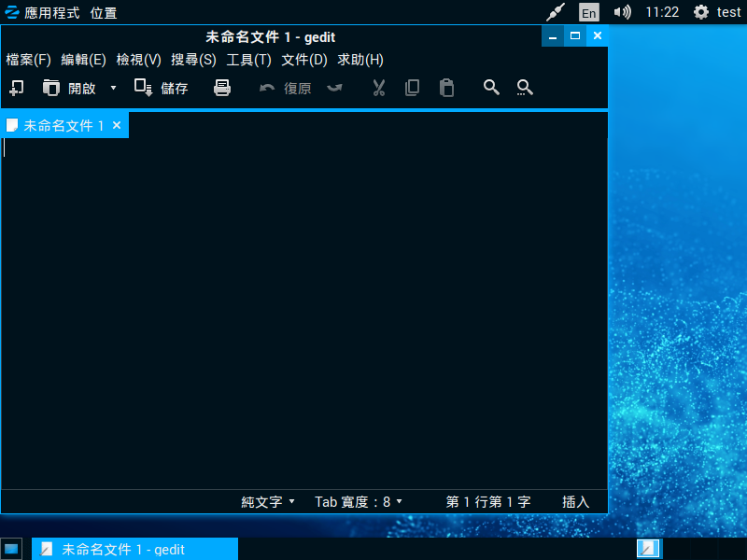
Task: Toggle the 插入 insert mode indicator
Action: coord(575,502)
